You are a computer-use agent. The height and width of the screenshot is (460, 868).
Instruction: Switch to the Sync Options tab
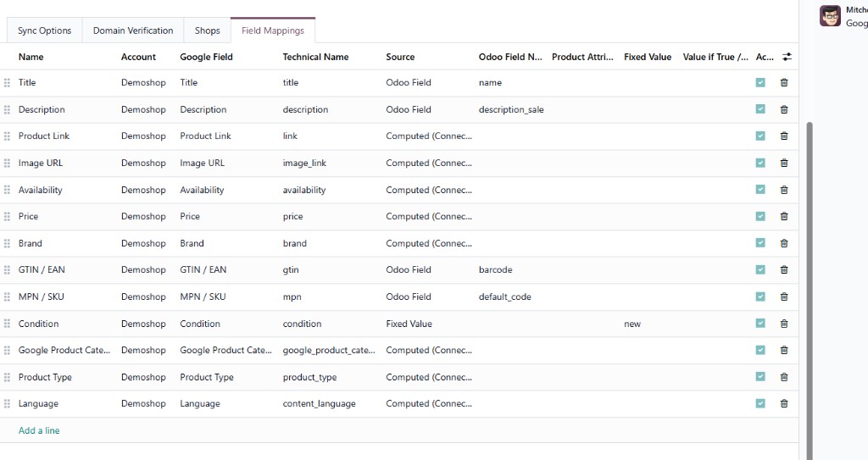click(x=44, y=30)
